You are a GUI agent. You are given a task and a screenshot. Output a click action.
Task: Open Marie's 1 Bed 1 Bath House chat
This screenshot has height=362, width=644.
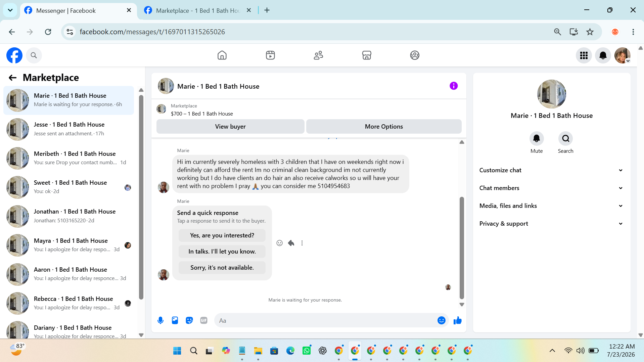click(68, 100)
